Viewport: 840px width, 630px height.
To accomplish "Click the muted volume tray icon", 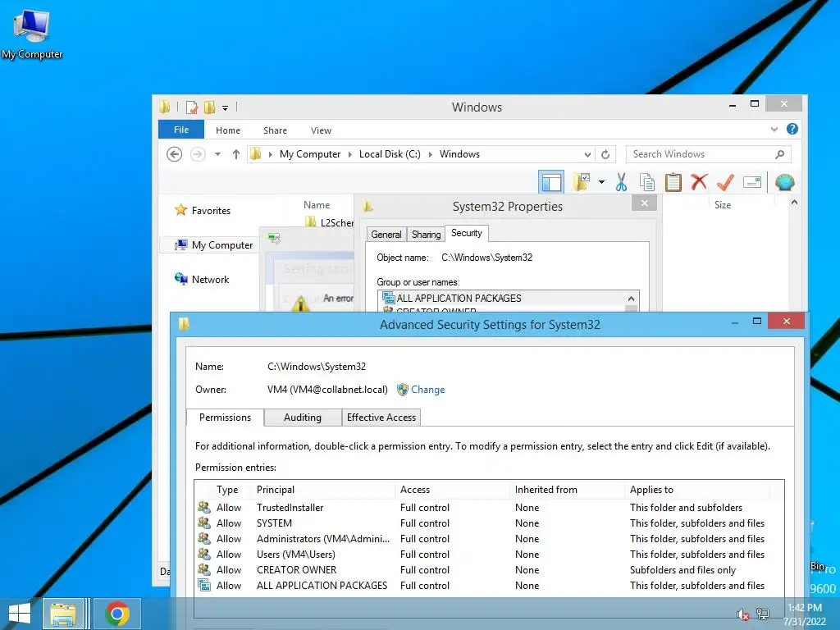I will 742,614.
